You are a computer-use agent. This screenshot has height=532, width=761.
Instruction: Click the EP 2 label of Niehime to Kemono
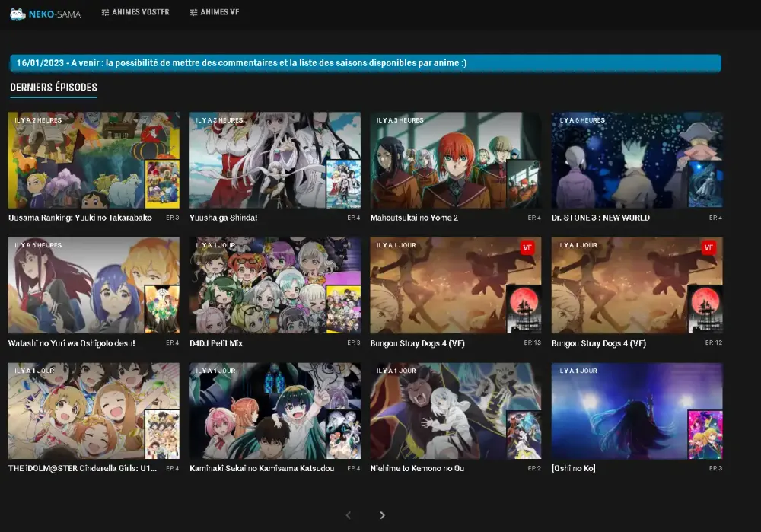(534, 468)
